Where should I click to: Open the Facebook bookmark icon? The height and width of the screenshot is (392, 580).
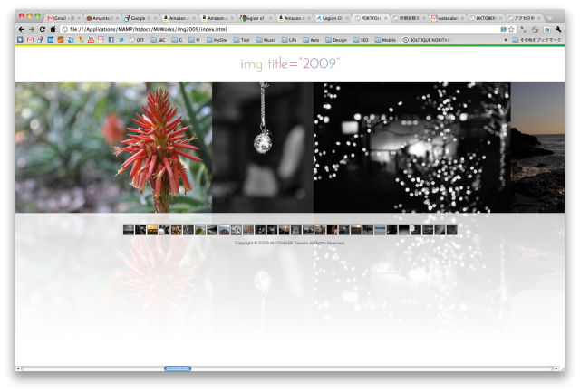pos(111,40)
